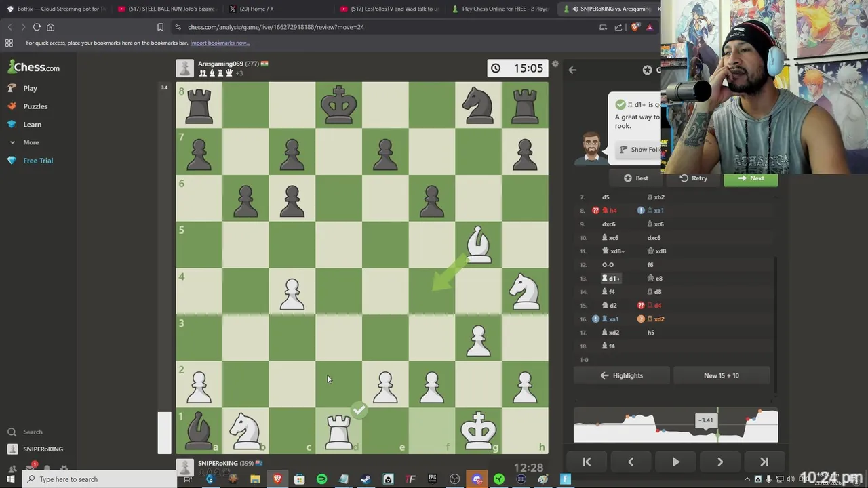
Task: Open Brave browser in taskbar
Action: (x=277, y=479)
